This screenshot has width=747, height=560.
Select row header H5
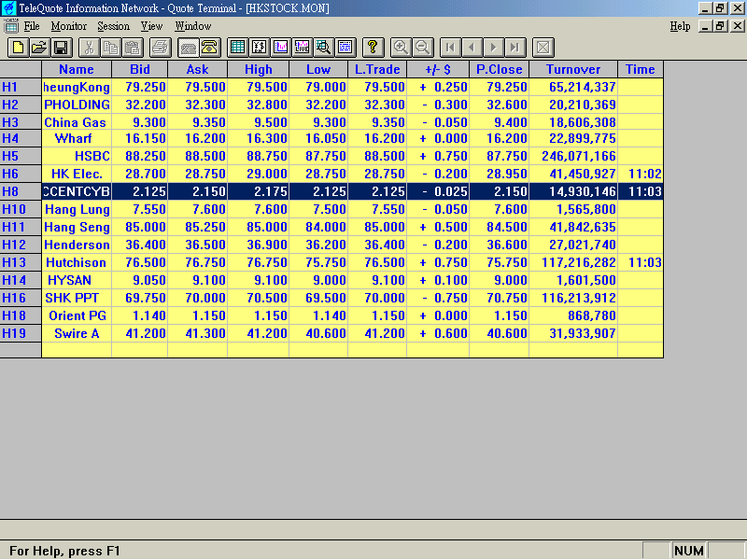21,156
